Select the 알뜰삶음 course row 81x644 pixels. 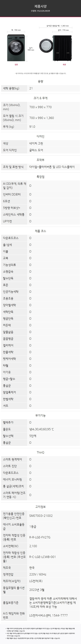[40, 332]
